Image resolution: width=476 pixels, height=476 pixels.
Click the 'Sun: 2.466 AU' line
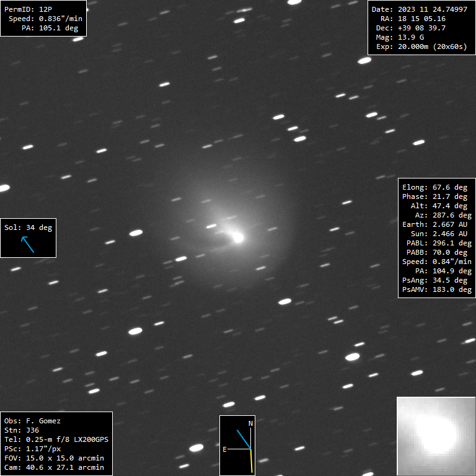439,234
